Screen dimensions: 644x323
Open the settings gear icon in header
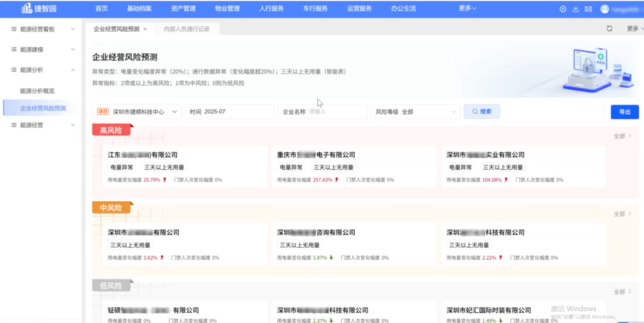563,9
